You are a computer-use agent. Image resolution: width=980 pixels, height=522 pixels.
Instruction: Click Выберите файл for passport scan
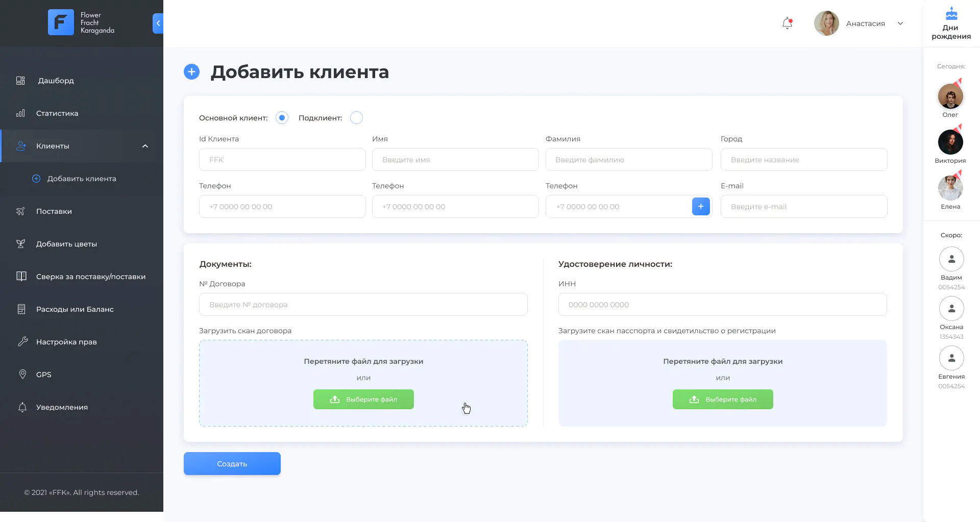tap(723, 400)
